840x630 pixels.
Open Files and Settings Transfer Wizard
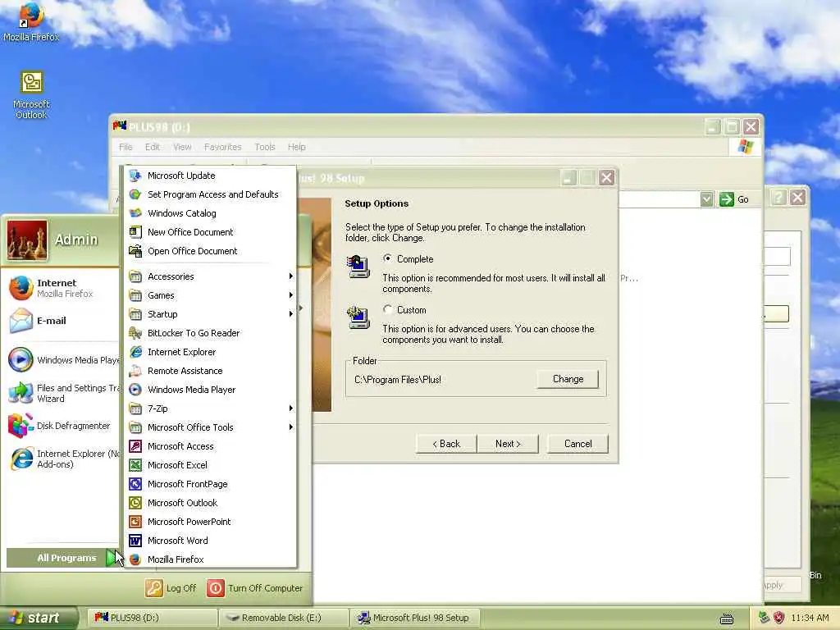(62, 393)
